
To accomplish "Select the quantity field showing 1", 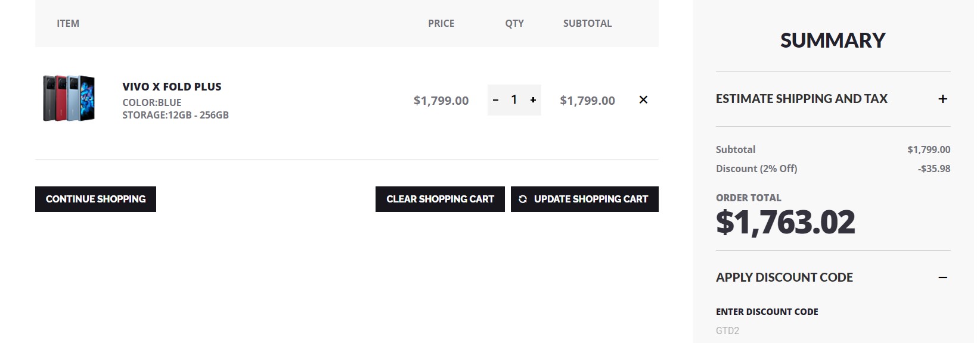I will 514,100.
